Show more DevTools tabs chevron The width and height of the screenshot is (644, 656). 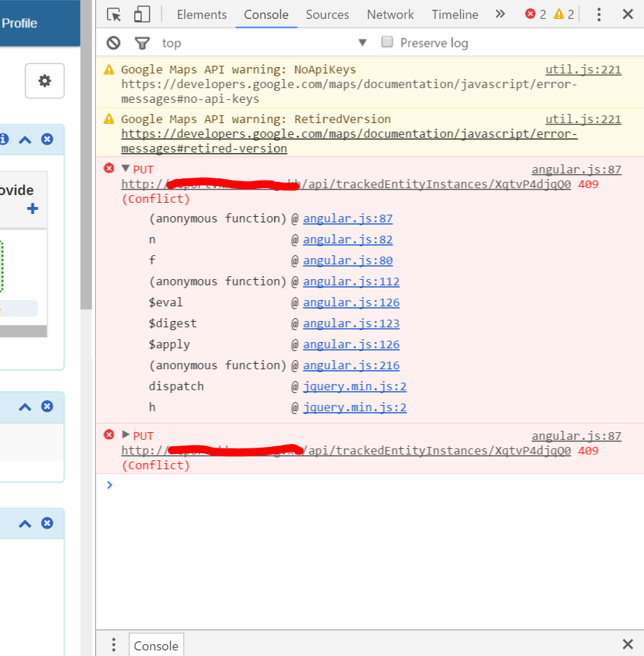(500, 15)
